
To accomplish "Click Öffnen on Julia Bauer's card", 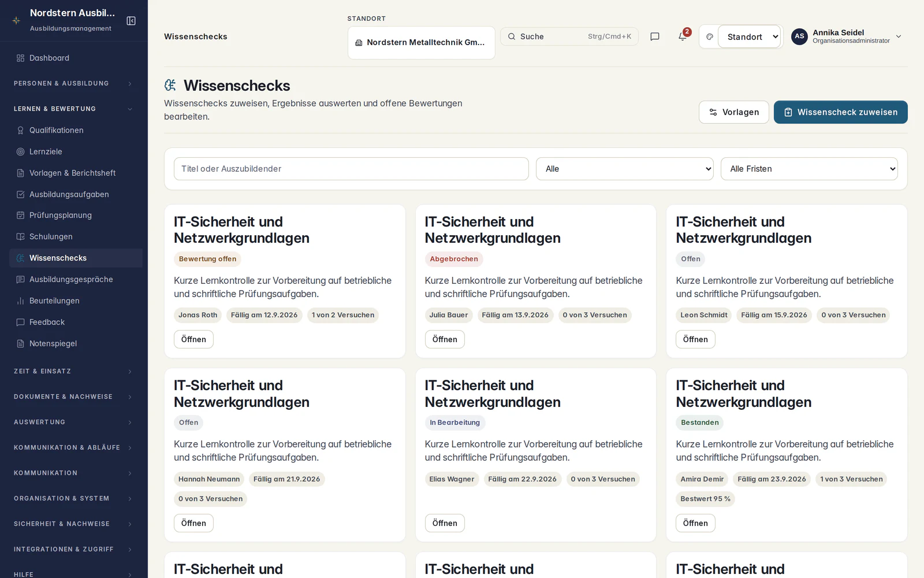I will (x=445, y=339).
